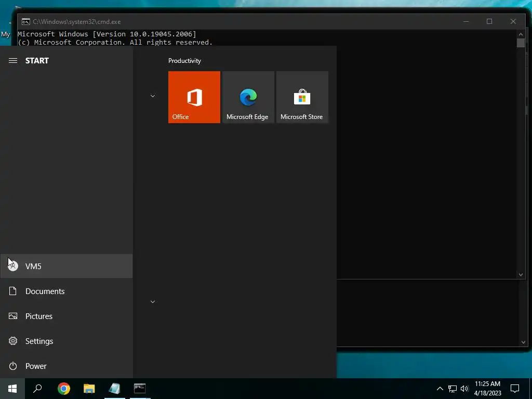
Task: Click the Windows Start button
Action: [12, 388]
